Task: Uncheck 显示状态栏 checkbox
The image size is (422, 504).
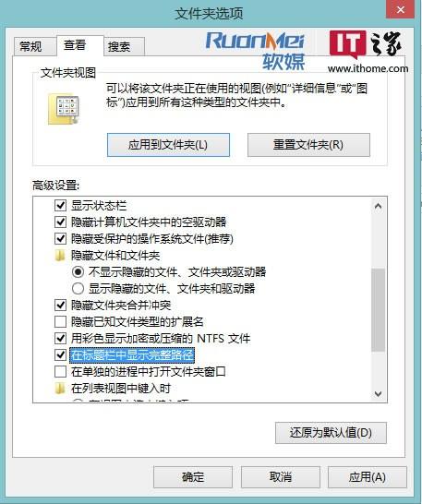Action: [60, 206]
